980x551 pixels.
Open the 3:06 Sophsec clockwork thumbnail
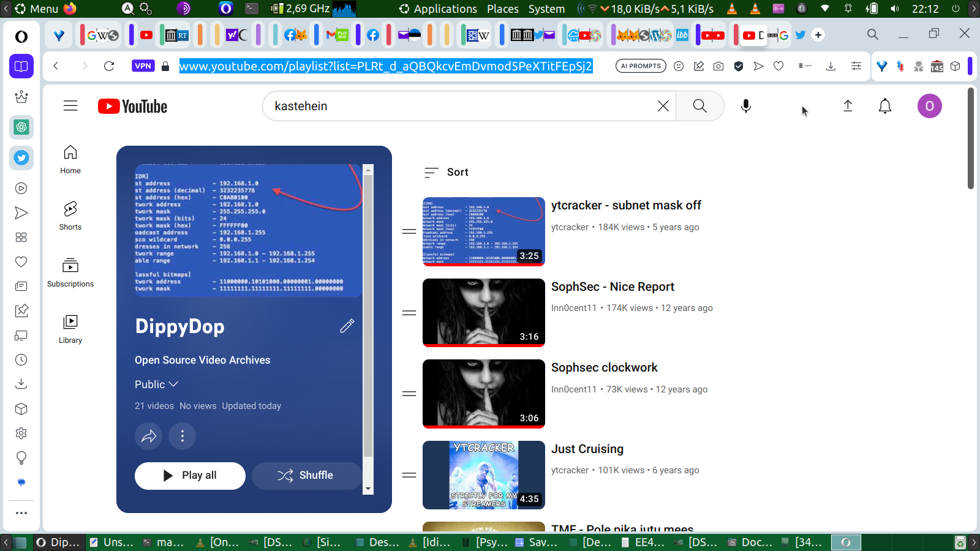click(x=484, y=394)
